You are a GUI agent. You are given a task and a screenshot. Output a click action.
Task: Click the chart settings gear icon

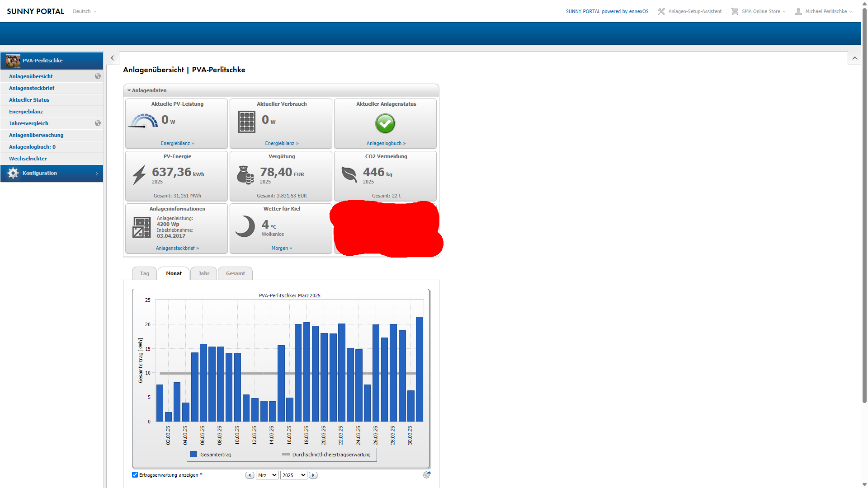426,475
